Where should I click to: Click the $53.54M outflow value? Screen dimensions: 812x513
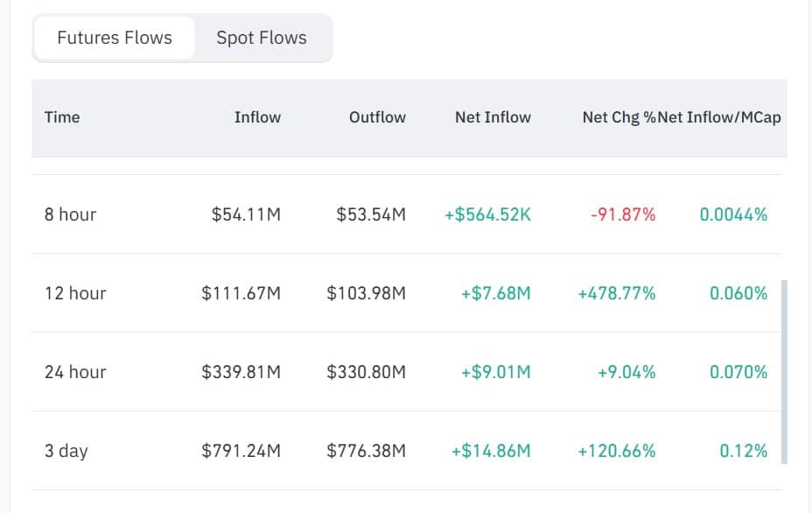click(x=371, y=214)
